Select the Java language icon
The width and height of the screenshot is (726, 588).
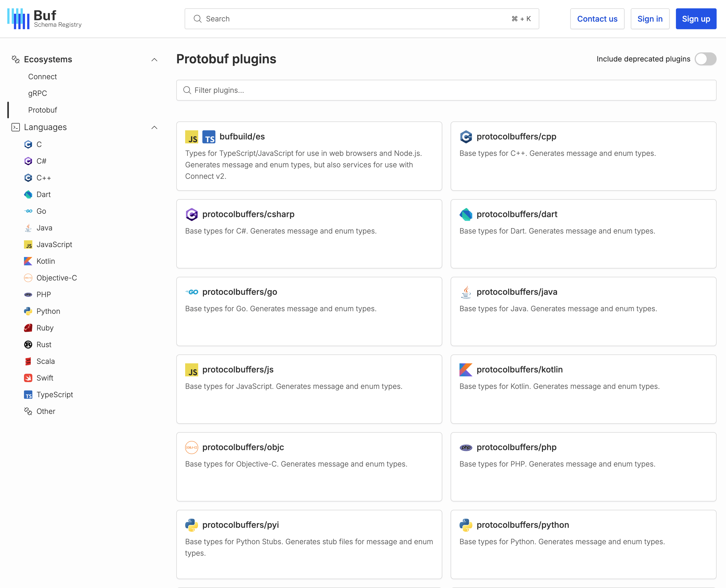click(x=28, y=228)
